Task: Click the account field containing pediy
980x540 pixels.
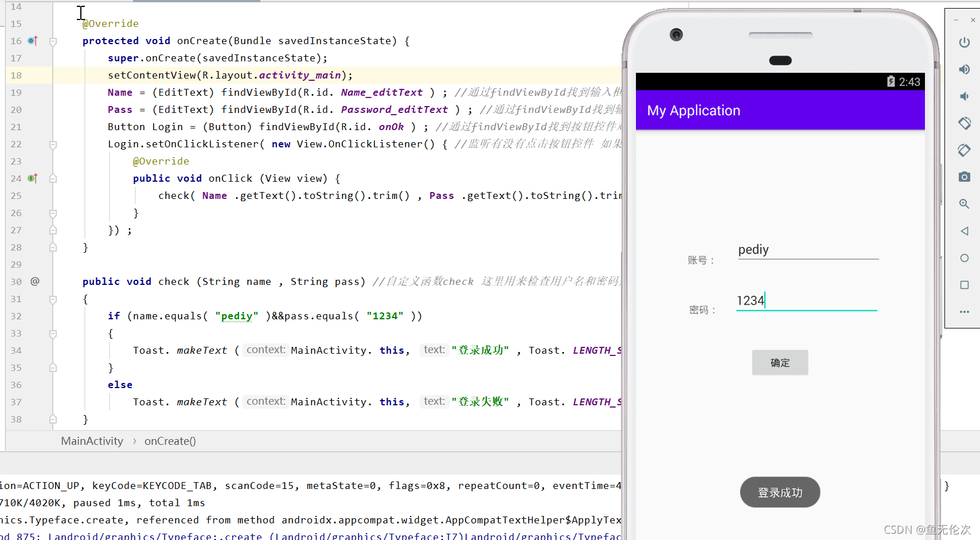Action: 808,250
